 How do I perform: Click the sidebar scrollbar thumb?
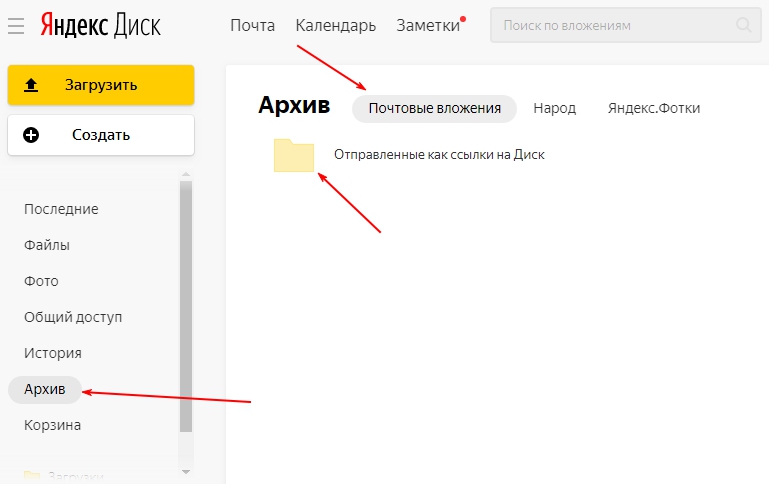click(x=186, y=306)
